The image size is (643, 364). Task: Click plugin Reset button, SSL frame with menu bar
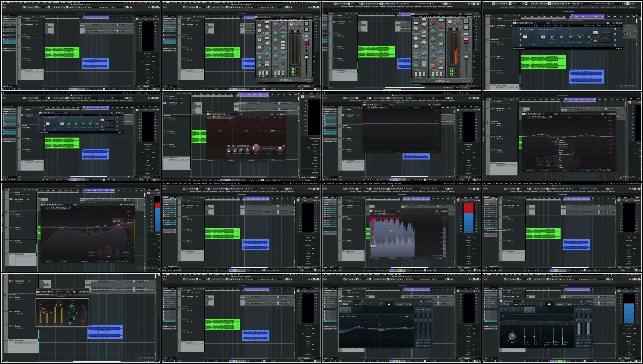click(285, 19)
